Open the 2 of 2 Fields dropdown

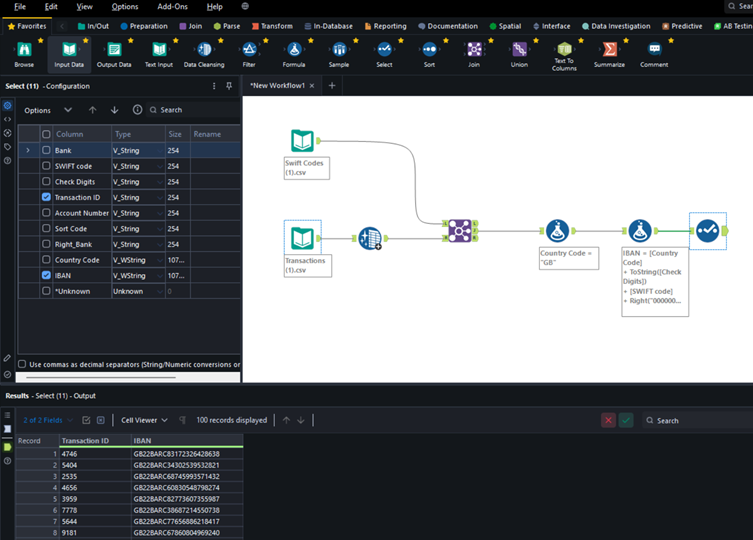pyautogui.click(x=48, y=420)
